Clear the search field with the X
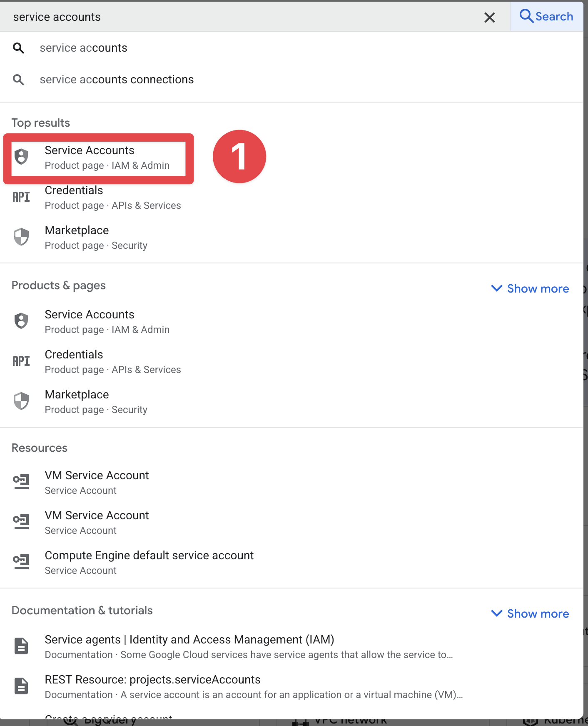588x726 pixels. coord(490,17)
